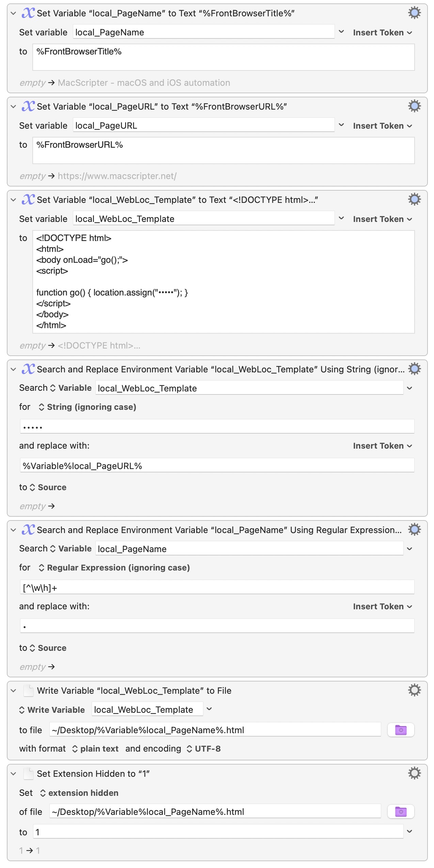This screenshot has width=434, height=868.
Task: Open gear menu of Write Variable to File action
Action: (414, 690)
